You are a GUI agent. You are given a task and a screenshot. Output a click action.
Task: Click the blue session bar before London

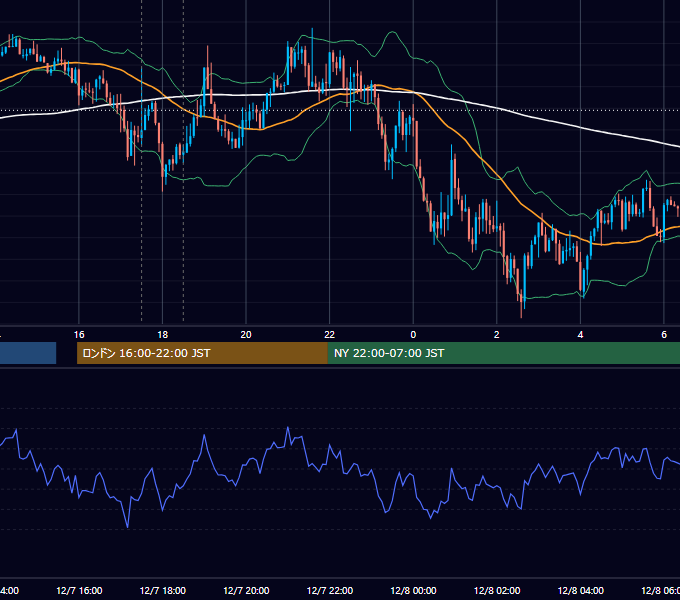[x=28, y=353]
